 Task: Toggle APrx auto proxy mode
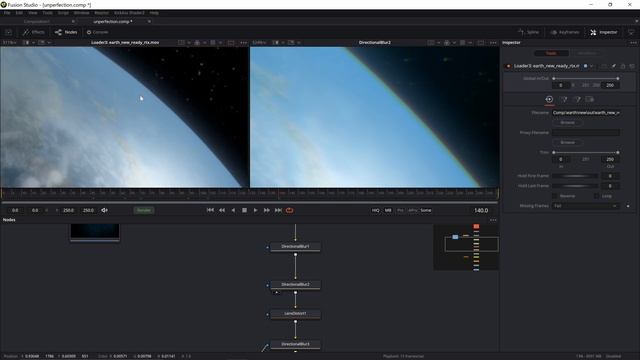tap(413, 210)
